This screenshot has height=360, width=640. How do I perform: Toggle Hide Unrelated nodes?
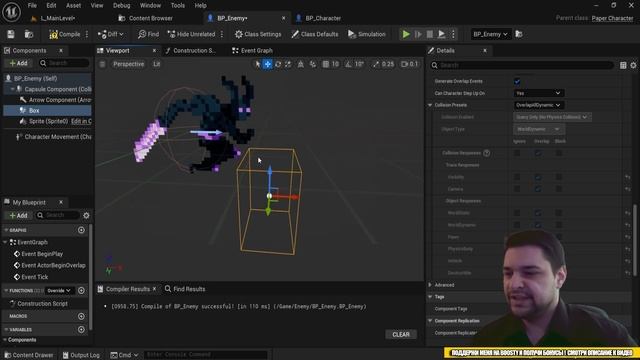[191, 34]
